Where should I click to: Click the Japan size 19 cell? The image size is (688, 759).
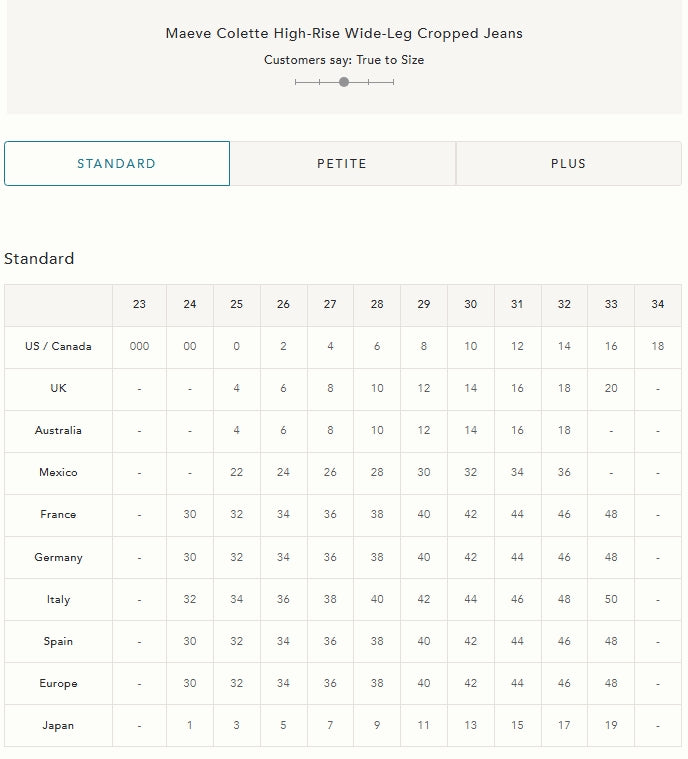611,726
